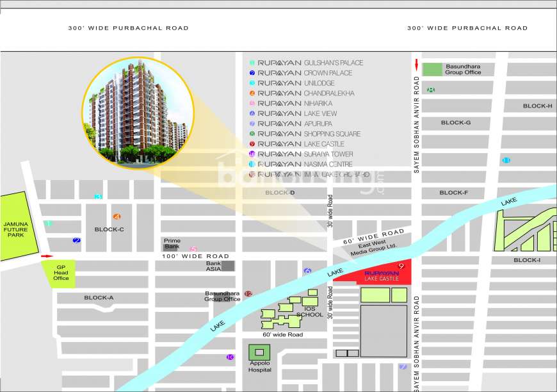Image resolution: width=557 pixels, height=392 pixels.
Task: Click cyan map marker 11 above Block-F
Action: [506, 160]
